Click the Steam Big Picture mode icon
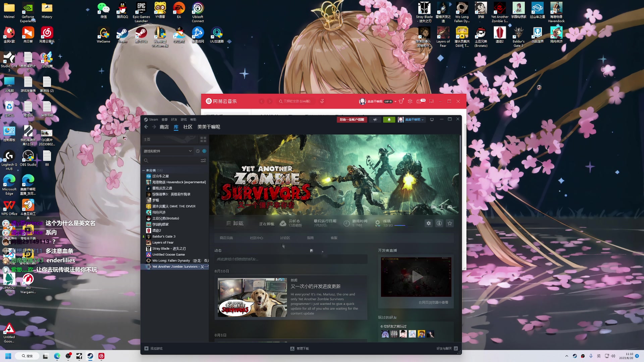This screenshot has height=362, width=644. click(432, 120)
